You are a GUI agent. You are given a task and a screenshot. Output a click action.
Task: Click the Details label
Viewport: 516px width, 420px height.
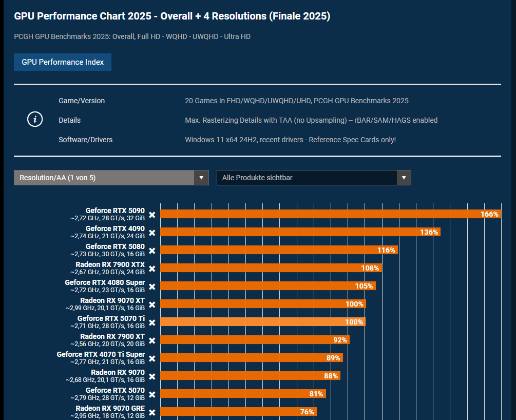coord(69,120)
